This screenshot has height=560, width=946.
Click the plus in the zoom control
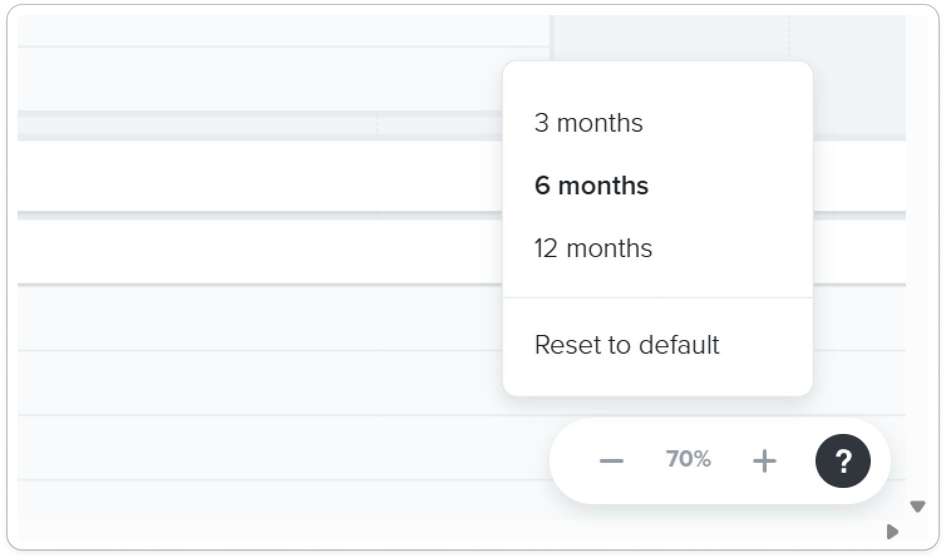[x=764, y=461]
